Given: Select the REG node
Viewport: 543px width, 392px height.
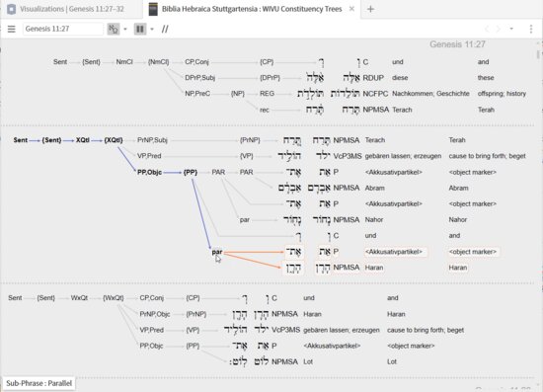Looking at the screenshot, I should (x=267, y=94).
